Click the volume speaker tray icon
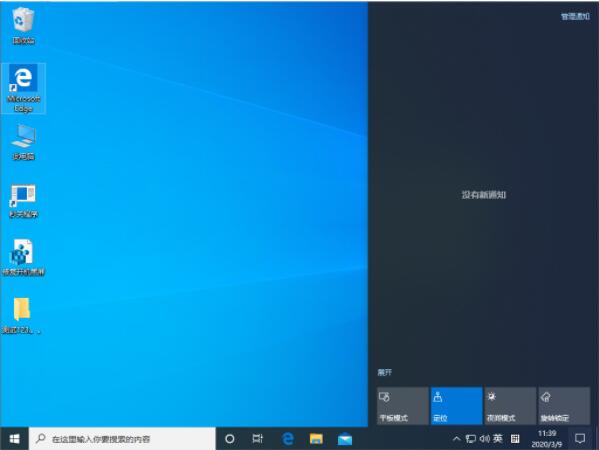 (484, 439)
